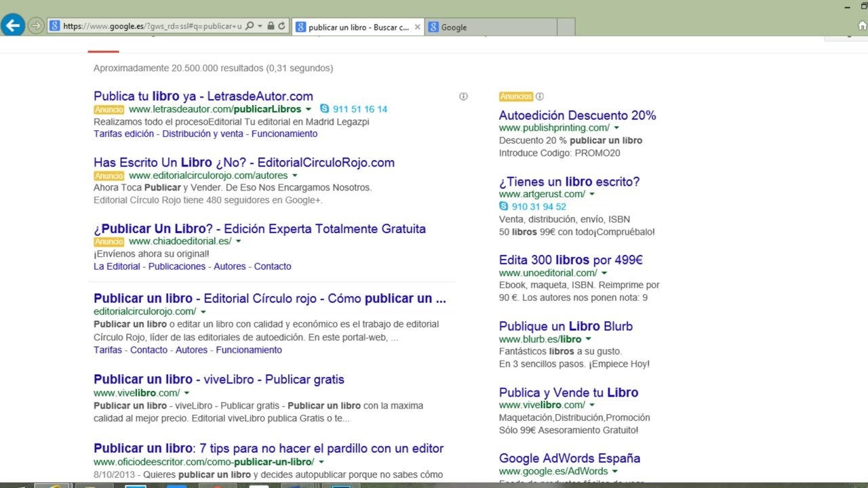The image size is (868, 488).
Task: Open the new tab button next to the Google tab
Action: click(566, 27)
